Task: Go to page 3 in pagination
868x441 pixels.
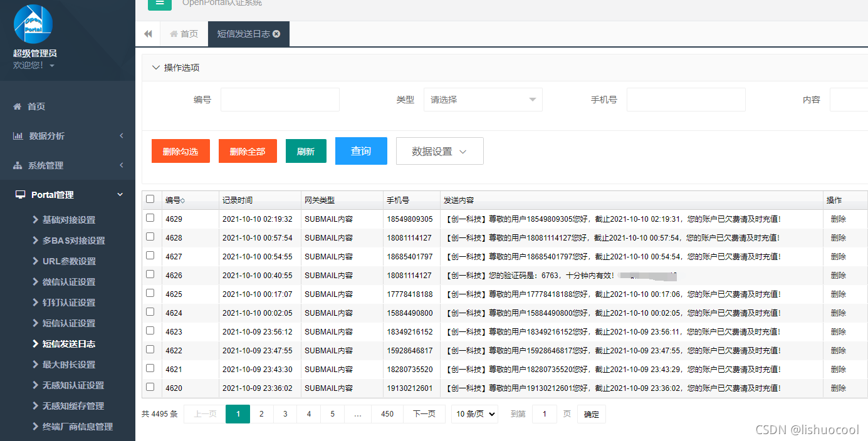Action: [x=285, y=414]
